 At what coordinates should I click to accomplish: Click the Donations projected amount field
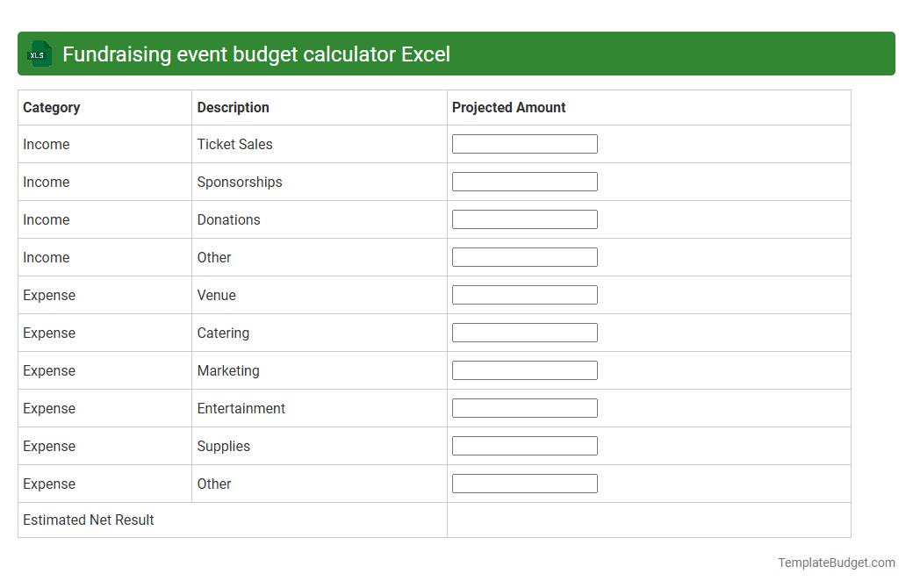point(524,219)
